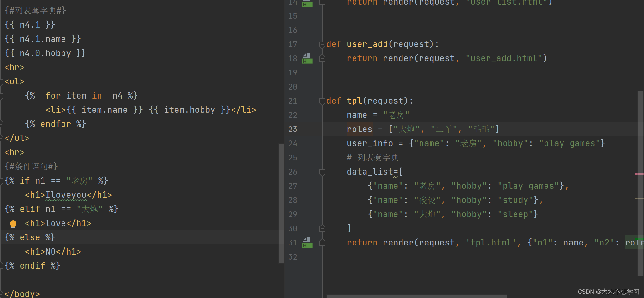Click the "user_add.html" string literal

point(504,59)
